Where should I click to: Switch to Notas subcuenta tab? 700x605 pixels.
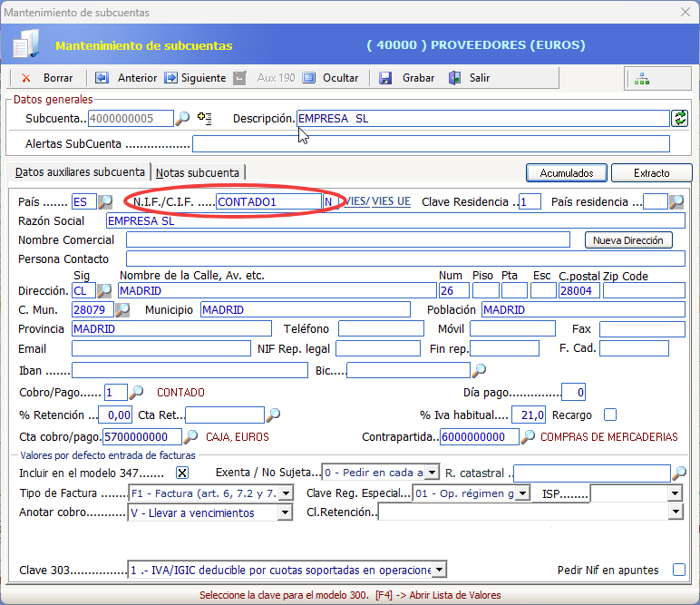pos(198,173)
